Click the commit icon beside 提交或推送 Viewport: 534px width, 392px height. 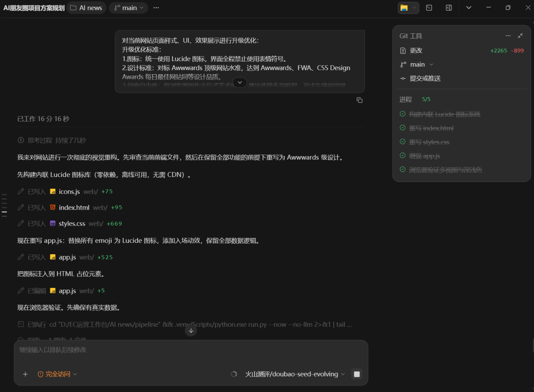(x=403, y=78)
